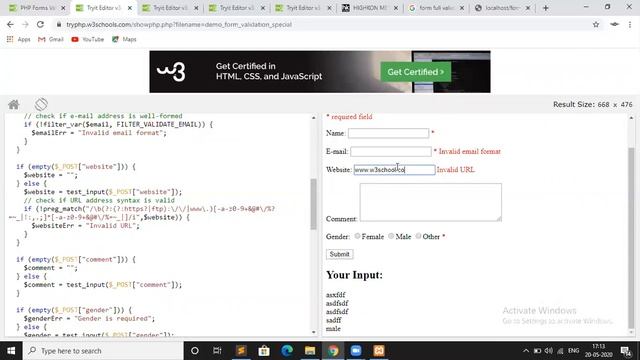The width and height of the screenshot is (640, 360).
Task: Go to the W3Schools home icon
Action: [x=14, y=104]
